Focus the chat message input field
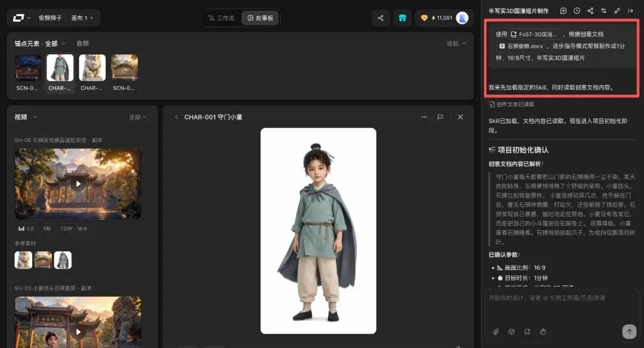The height and width of the screenshot is (348, 644). [x=561, y=305]
